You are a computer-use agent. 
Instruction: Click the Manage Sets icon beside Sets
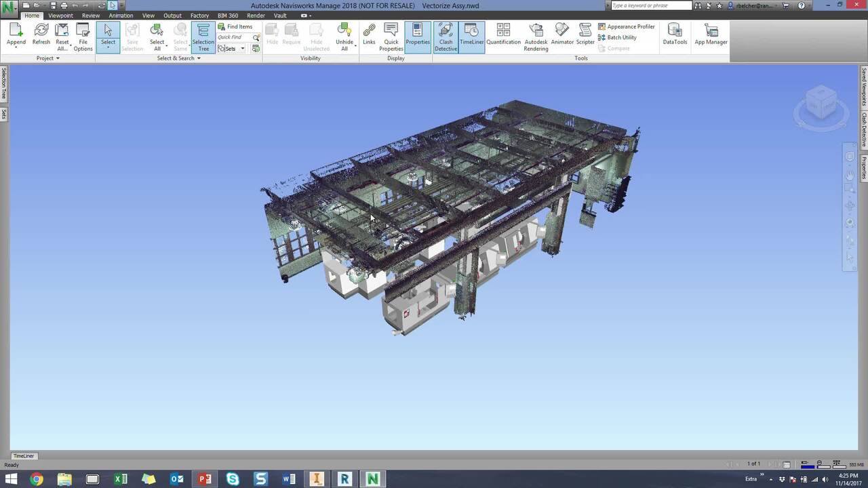click(256, 49)
